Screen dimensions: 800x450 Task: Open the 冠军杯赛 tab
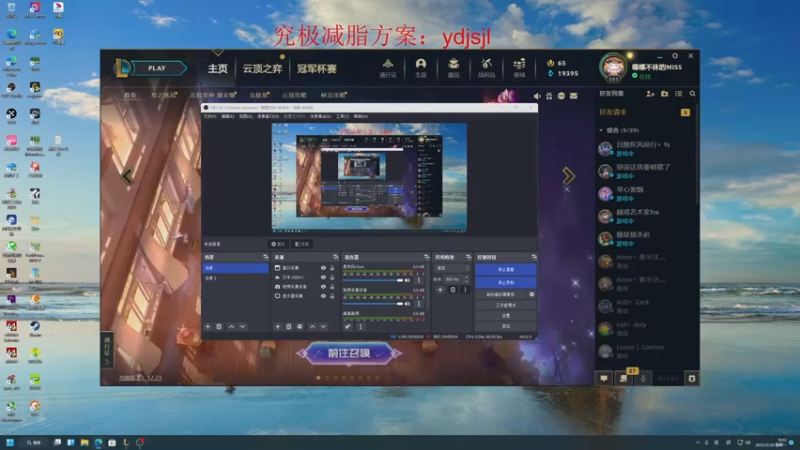click(317, 68)
